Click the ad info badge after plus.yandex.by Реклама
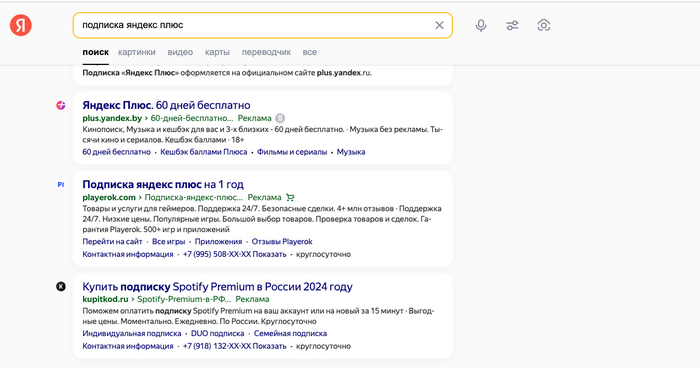 point(280,118)
